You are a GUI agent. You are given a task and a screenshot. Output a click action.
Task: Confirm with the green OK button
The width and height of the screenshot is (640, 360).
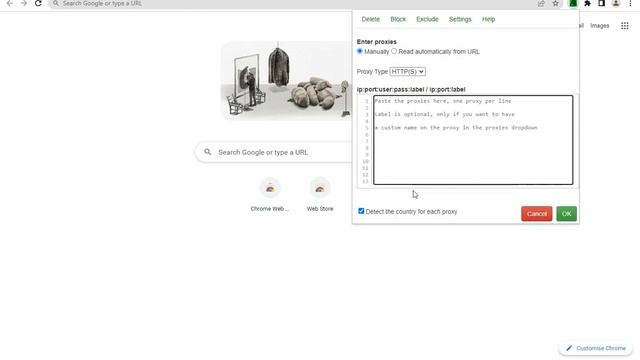(567, 213)
